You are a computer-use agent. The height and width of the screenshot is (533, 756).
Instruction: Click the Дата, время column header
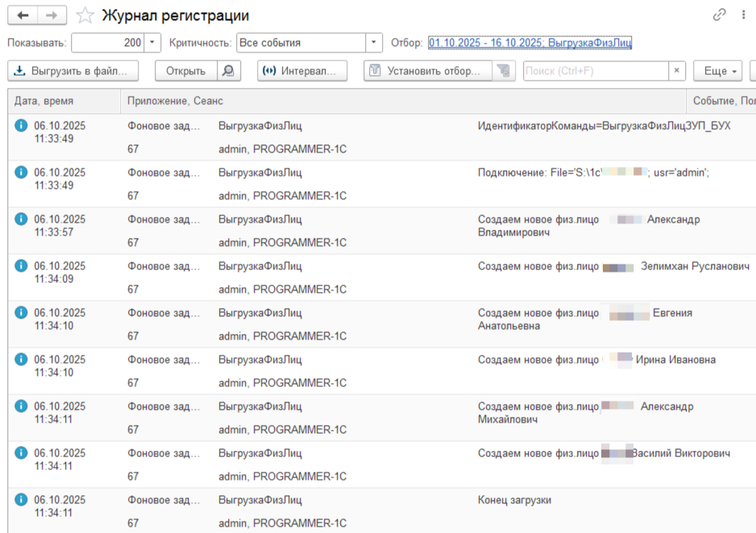pyautogui.click(x=64, y=101)
